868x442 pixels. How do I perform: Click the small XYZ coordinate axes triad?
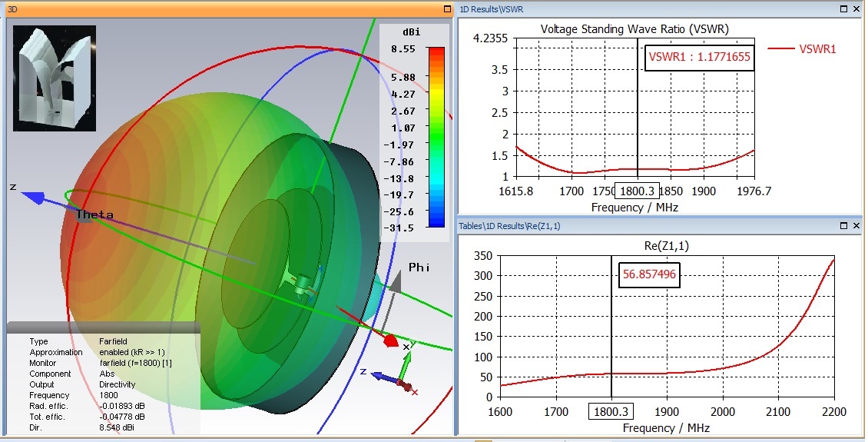pyautogui.click(x=403, y=378)
